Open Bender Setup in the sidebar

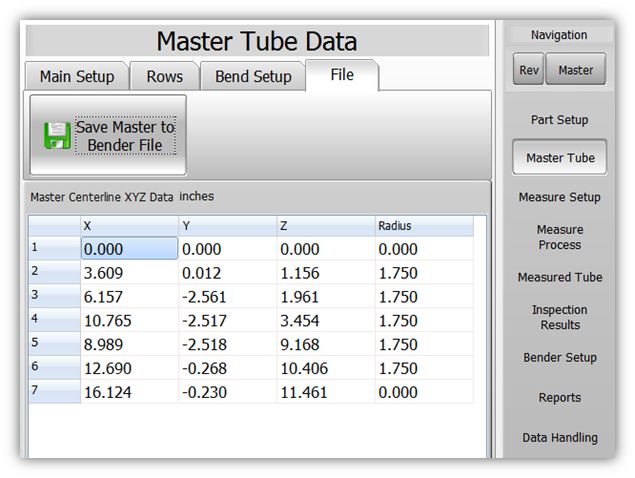pos(559,357)
